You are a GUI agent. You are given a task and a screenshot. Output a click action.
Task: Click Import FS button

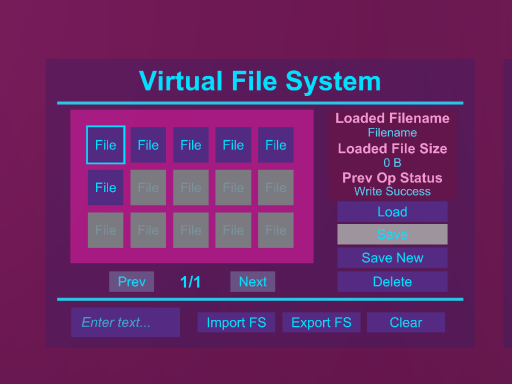pos(236,322)
